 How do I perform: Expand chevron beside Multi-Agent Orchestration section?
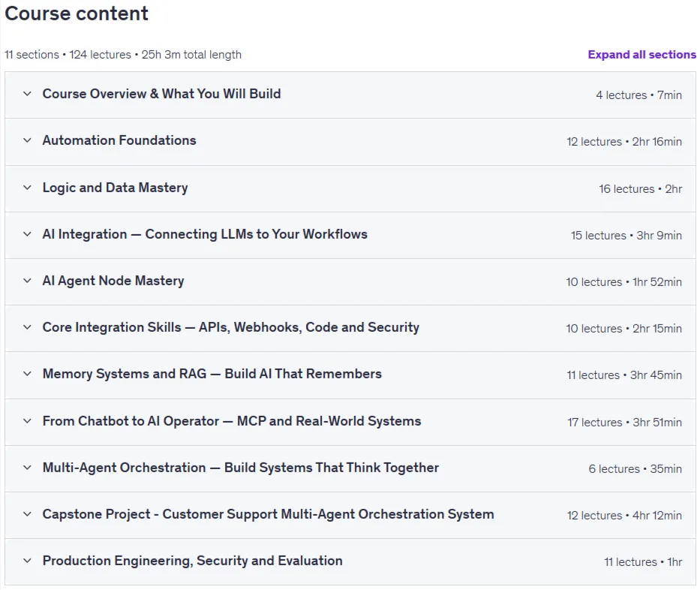27,467
